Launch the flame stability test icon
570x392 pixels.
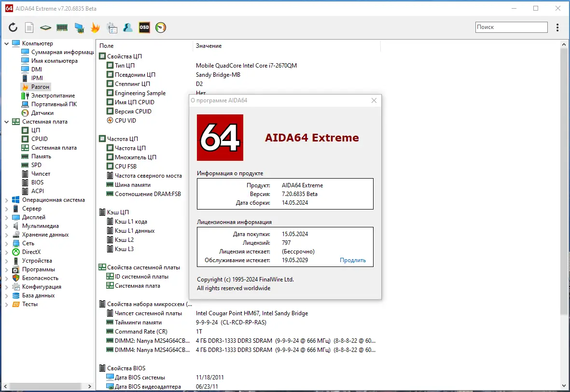(95, 27)
